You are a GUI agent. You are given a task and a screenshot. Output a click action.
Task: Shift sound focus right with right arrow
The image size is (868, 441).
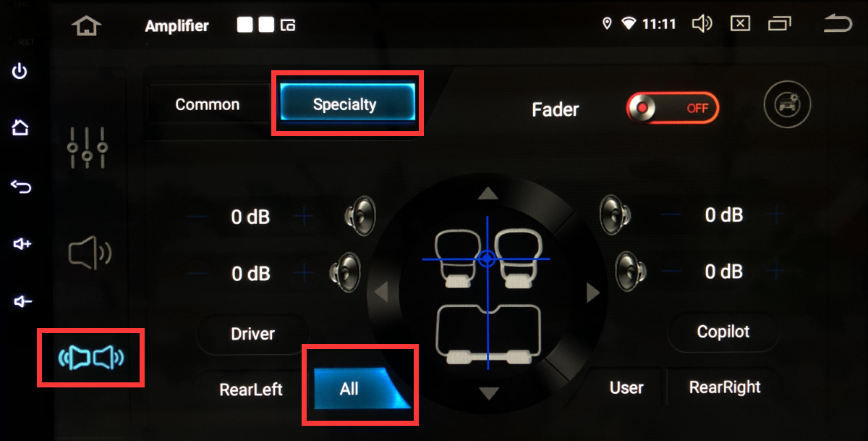[x=593, y=293]
